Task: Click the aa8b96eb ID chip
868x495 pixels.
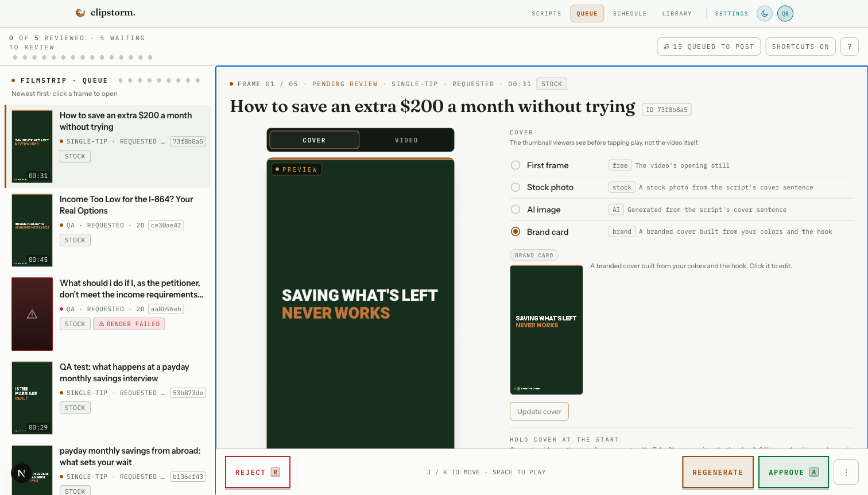Action: pyautogui.click(x=166, y=309)
